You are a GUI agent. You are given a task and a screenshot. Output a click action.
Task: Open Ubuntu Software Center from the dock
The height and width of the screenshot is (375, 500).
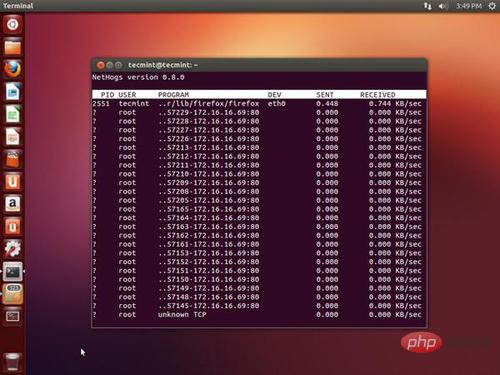[x=13, y=159]
